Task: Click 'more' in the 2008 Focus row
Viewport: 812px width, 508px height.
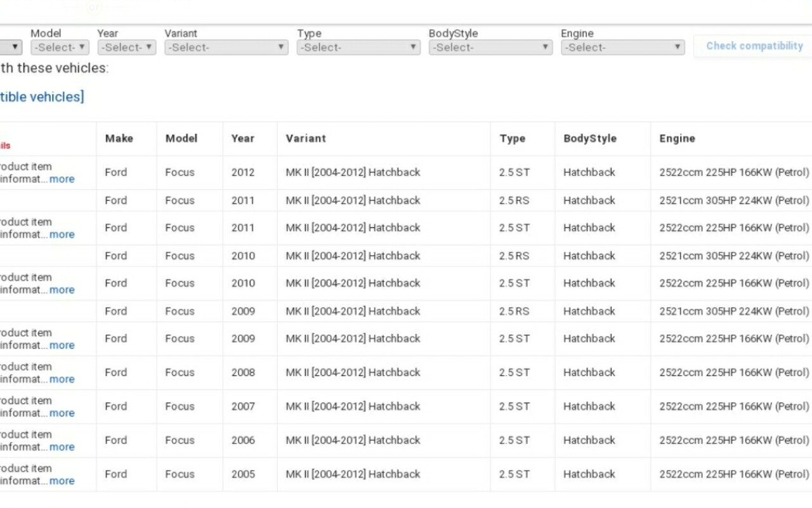Action: (62, 379)
